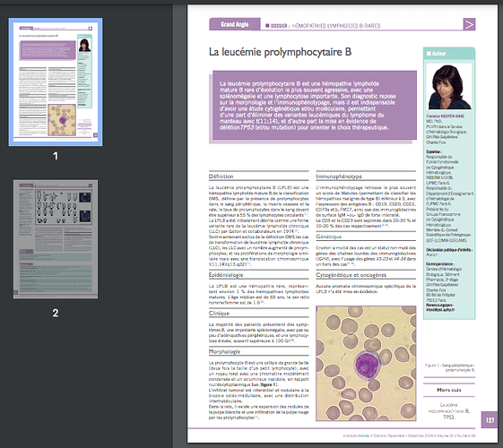Click the square icon beside Auteur heading

[429, 54]
